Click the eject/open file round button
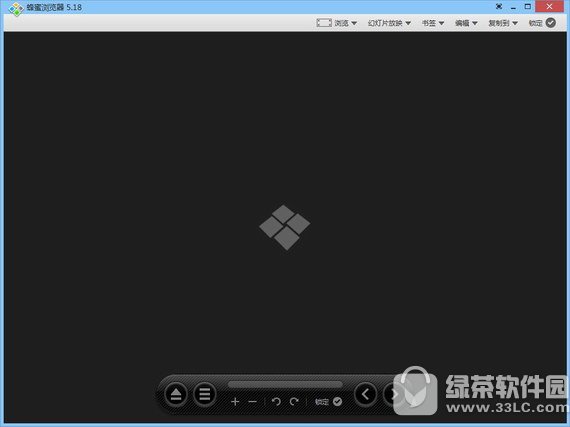The height and width of the screenshot is (427, 570). (176, 394)
